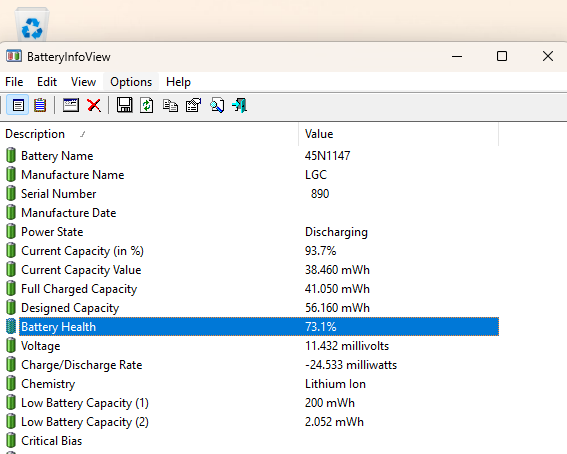Switch to Show Battery Log view icon
The image size is (567, 454).
pyautogui.click(x=40, y=106)
